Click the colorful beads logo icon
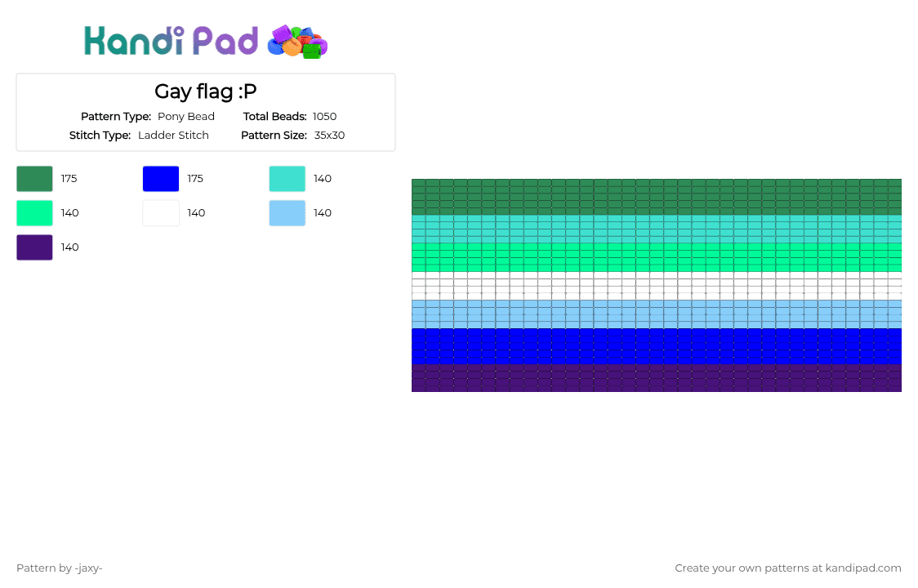This screenshot has height=588, width=918. coord(297,42)
